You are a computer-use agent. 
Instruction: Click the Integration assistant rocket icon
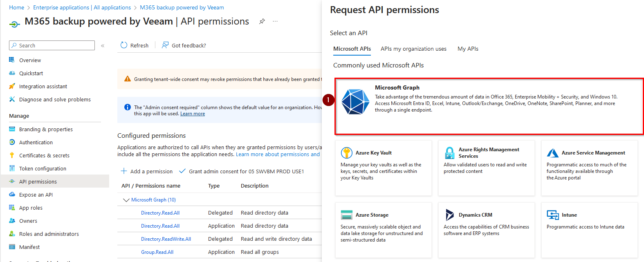click(x=12, y=86)
